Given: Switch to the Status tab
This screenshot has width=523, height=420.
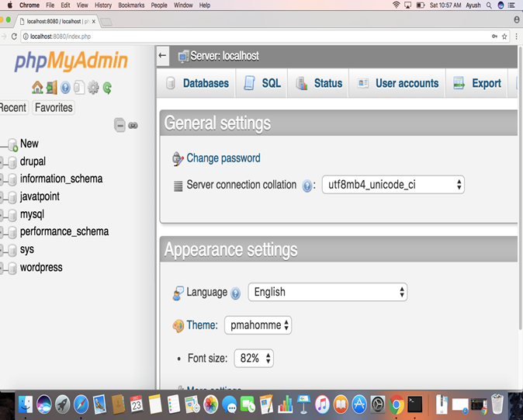Looking at the screenshot, I should 319,83.
